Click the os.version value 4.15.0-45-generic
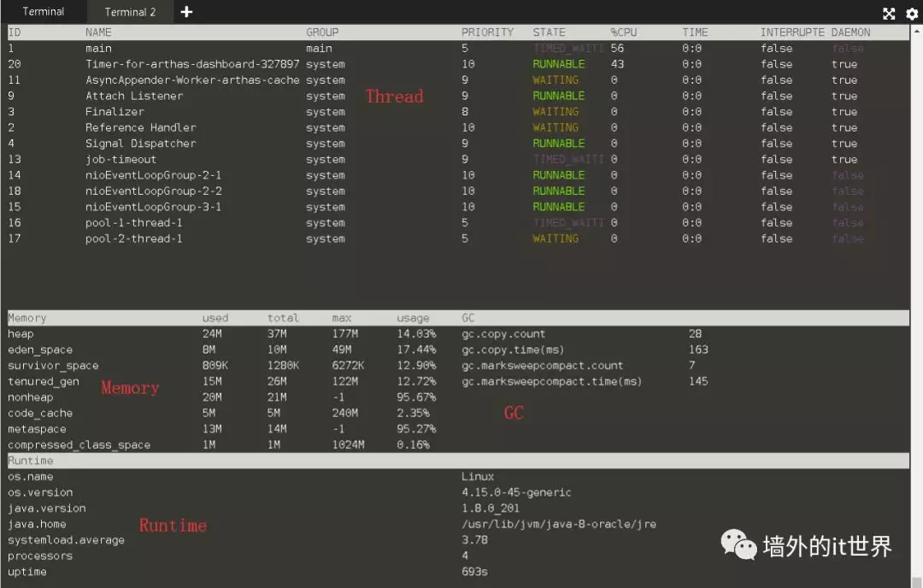 point(516,492)
